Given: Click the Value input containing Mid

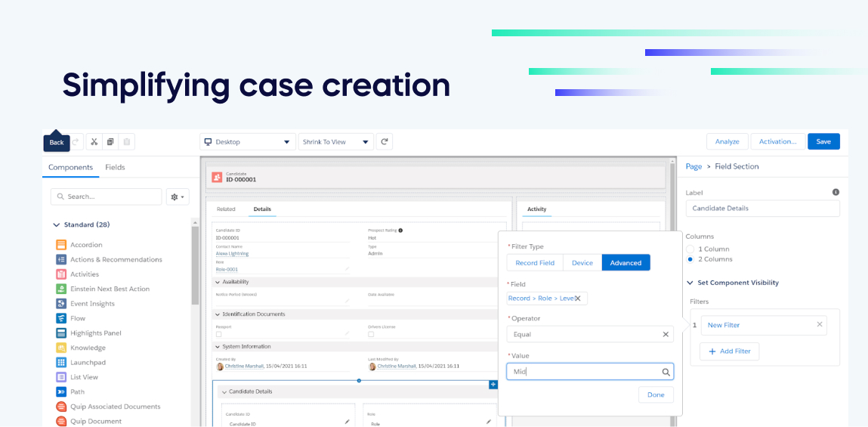Looking at the screenshot, I should click(590, 372).
